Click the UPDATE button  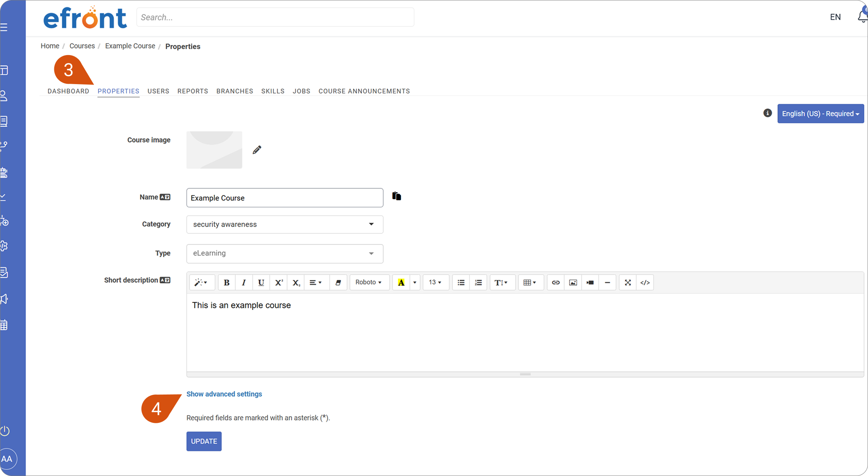(x=204, y=441)
